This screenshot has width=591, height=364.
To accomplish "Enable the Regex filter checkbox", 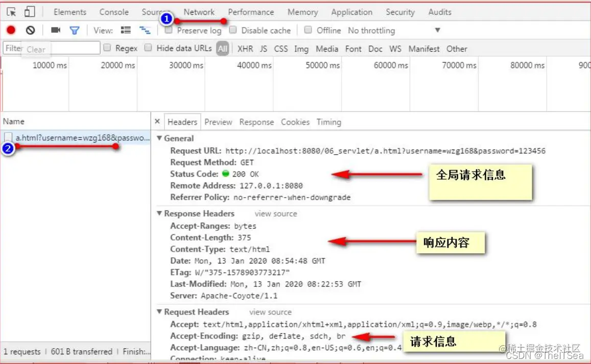I will [107, 47].
